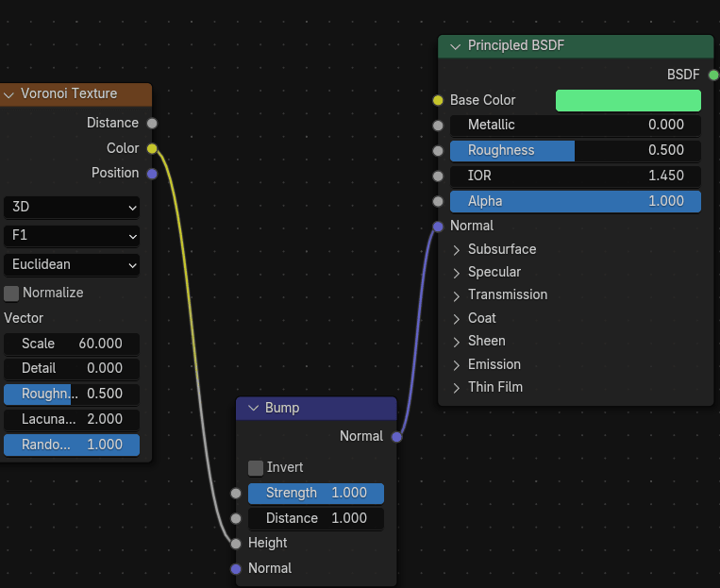Click the Voronoi Distance output socket
Screen dimensions: 720x588
tap(152, 123)
